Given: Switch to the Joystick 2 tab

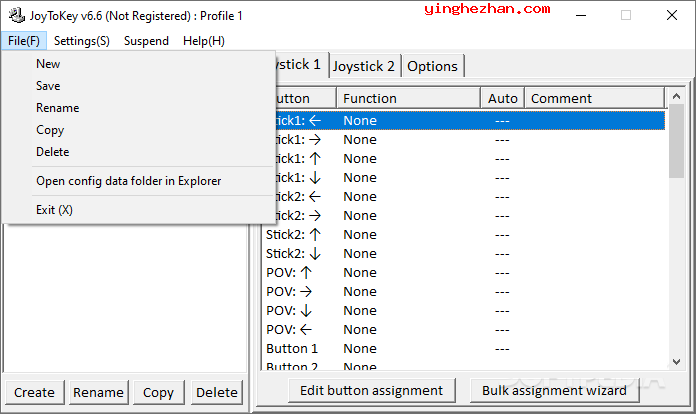Looking at the screenshot, I should 364,66.
